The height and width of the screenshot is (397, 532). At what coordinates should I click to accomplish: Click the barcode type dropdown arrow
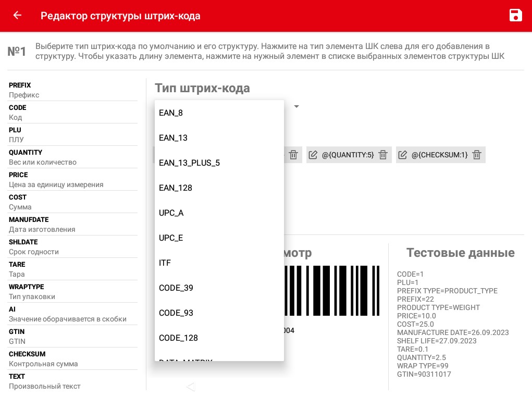click(x=296, y=107)
